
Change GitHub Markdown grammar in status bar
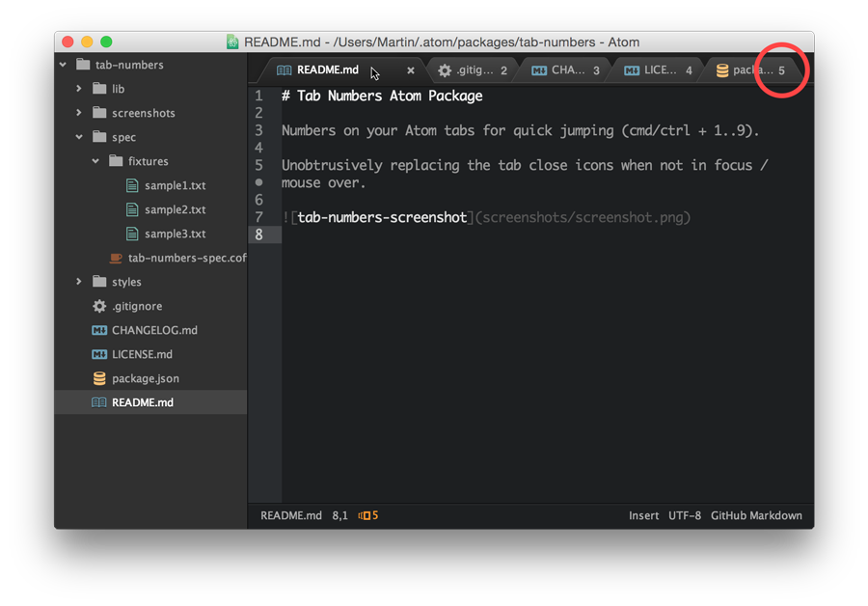pos(756,515)
